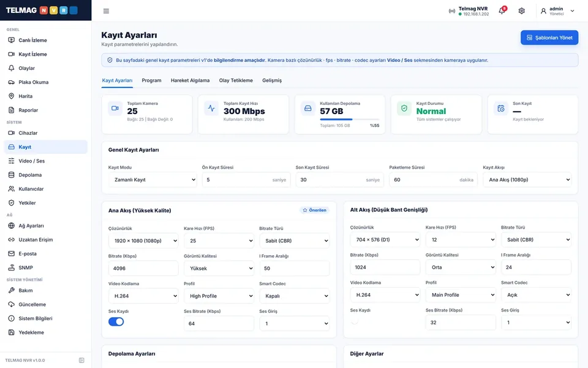This screenshot has width=588, height=368.
Task: Click the Canlı İzleme monitor icon
Action: click(11, 40)
